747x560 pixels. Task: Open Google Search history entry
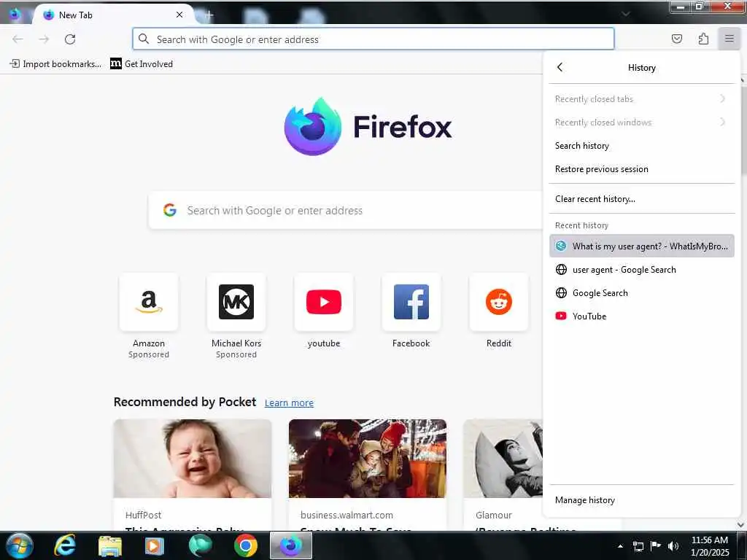pos(641,293)
